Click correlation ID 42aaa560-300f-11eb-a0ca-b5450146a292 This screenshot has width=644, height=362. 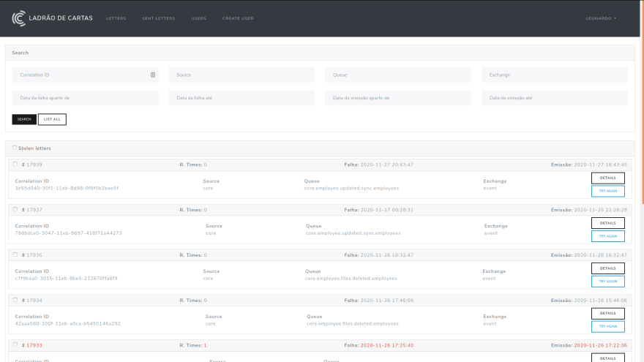pos(68,324)
